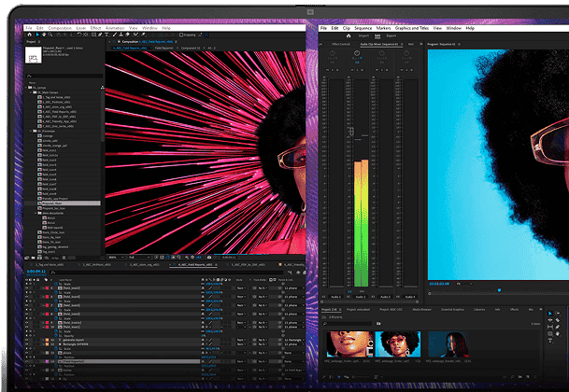Open Fit zoom dropdown in Program monitor
Screen dimensions: 569x392
tap(463, 284)
